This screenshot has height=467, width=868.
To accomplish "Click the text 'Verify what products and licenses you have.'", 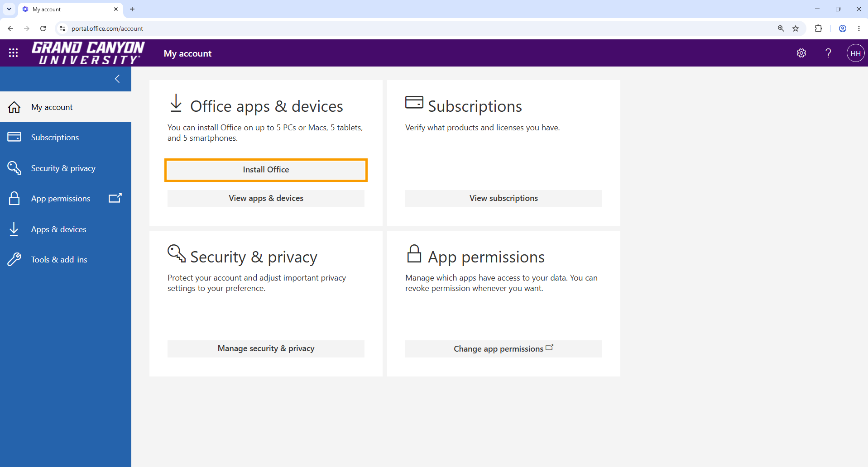I will coord(482,128).
